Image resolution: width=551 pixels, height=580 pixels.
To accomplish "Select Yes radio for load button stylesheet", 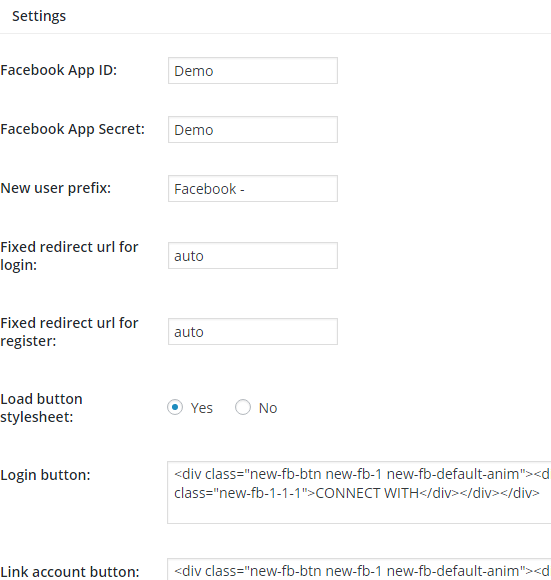I will coord(175,407).
